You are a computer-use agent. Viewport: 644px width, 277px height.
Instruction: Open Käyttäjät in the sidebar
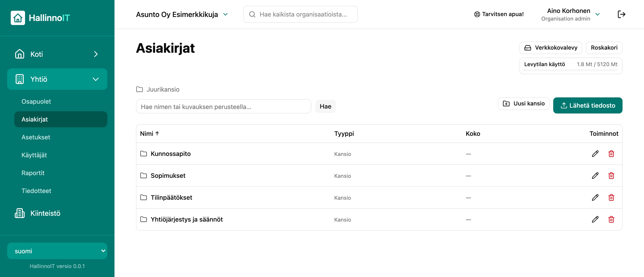(34, 155)
